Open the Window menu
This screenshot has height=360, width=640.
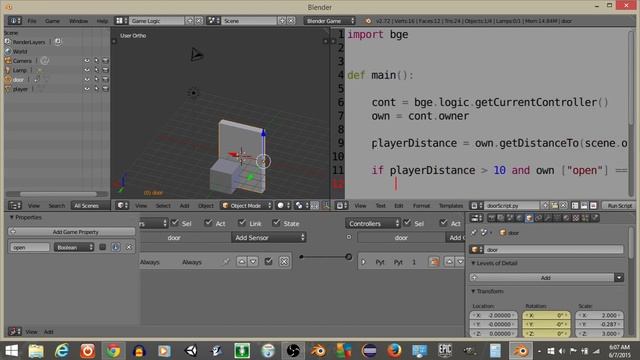pyautogui.click(x=78, y=21)
